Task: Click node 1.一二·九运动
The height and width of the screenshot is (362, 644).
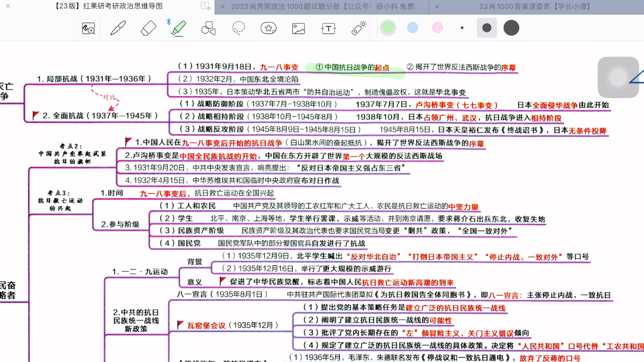Action: (x=140, y=271)
